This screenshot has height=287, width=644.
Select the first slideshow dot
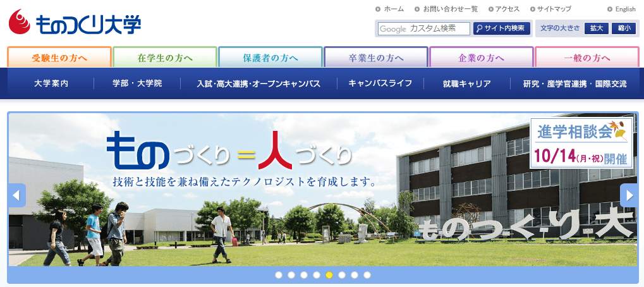279,275
